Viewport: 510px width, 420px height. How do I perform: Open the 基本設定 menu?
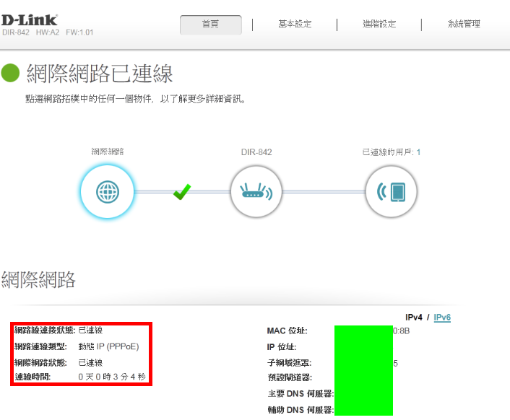[295, 24]
